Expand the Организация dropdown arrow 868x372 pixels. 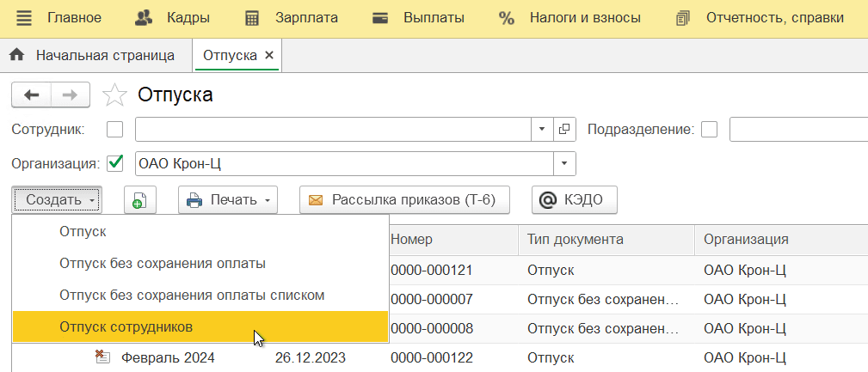[564, 163]
